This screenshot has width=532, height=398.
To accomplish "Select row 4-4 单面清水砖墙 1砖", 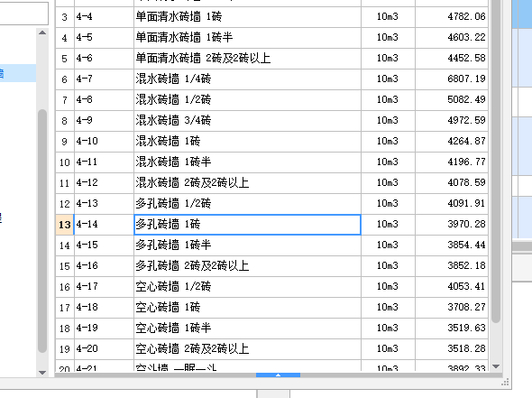I will [x=271, y=16].
